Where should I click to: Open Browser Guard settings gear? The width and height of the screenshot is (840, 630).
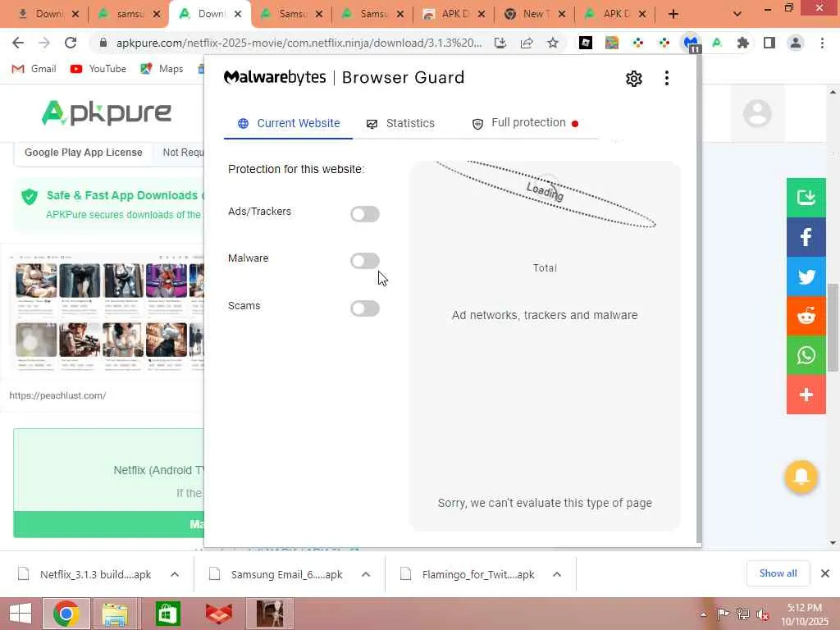click(634, 78)
